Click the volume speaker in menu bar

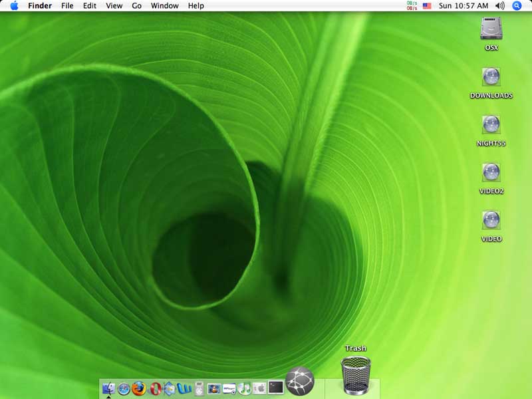(x=500, y=6)
